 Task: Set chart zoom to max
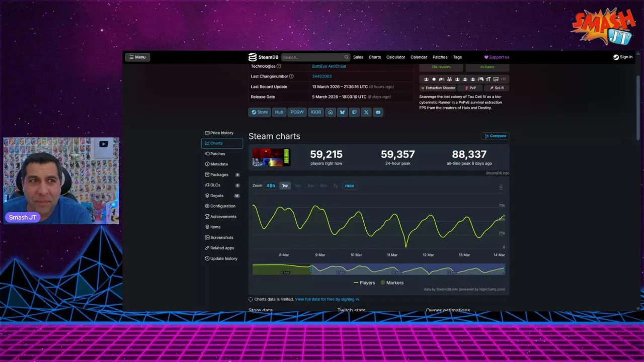click(349, 186)
